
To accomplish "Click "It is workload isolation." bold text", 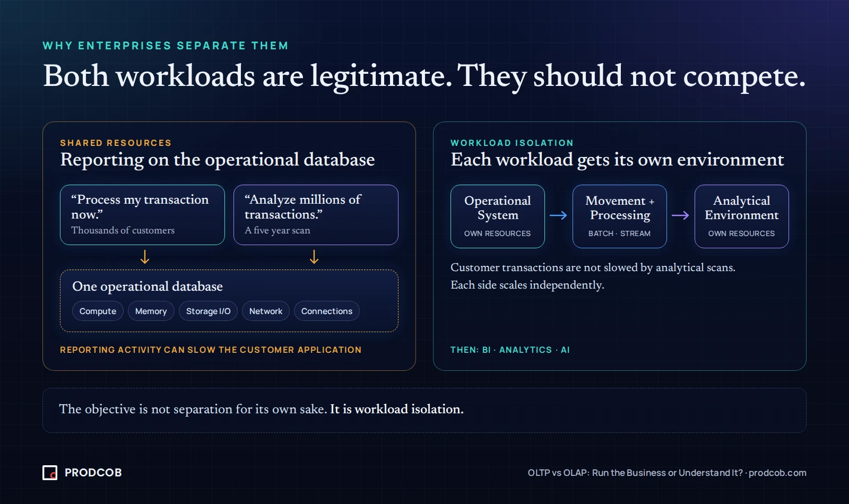I will click(x=397, y=409).
